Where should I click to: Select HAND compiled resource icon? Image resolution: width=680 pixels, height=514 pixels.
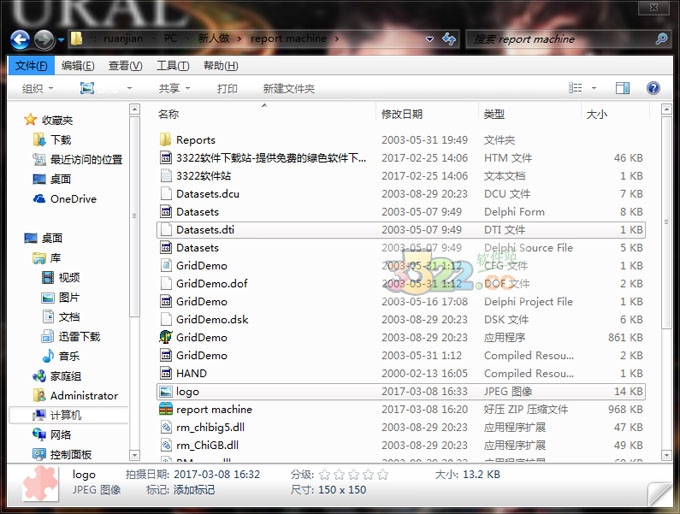166,373
